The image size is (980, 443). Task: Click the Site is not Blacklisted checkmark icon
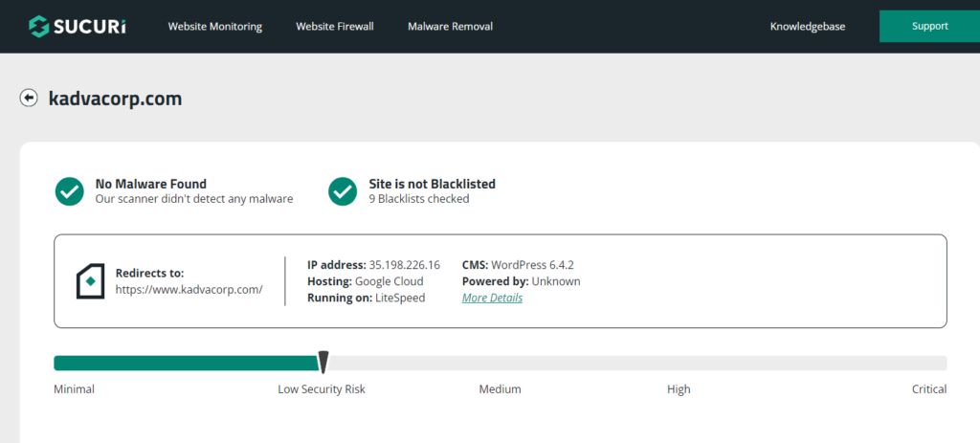344,191
